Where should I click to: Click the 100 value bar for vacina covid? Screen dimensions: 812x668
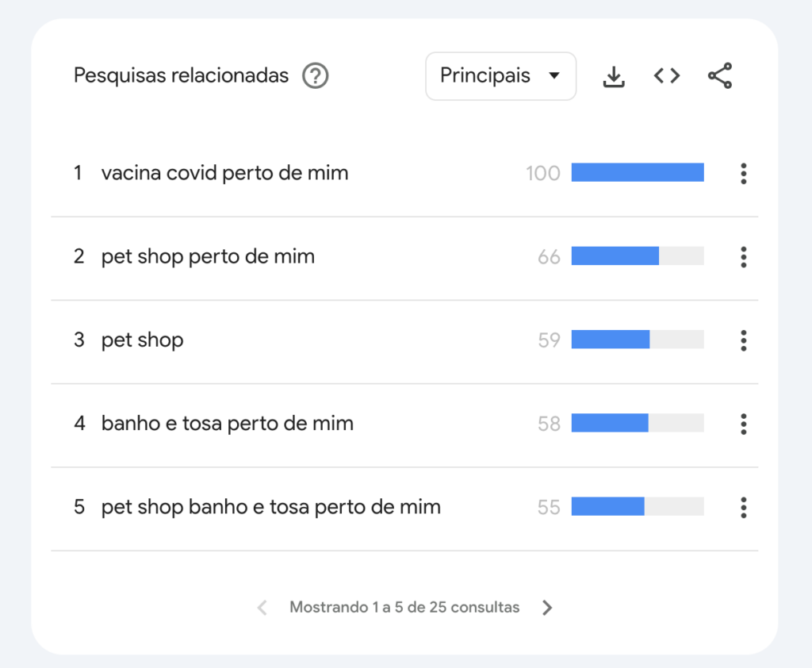coord(638,173)
